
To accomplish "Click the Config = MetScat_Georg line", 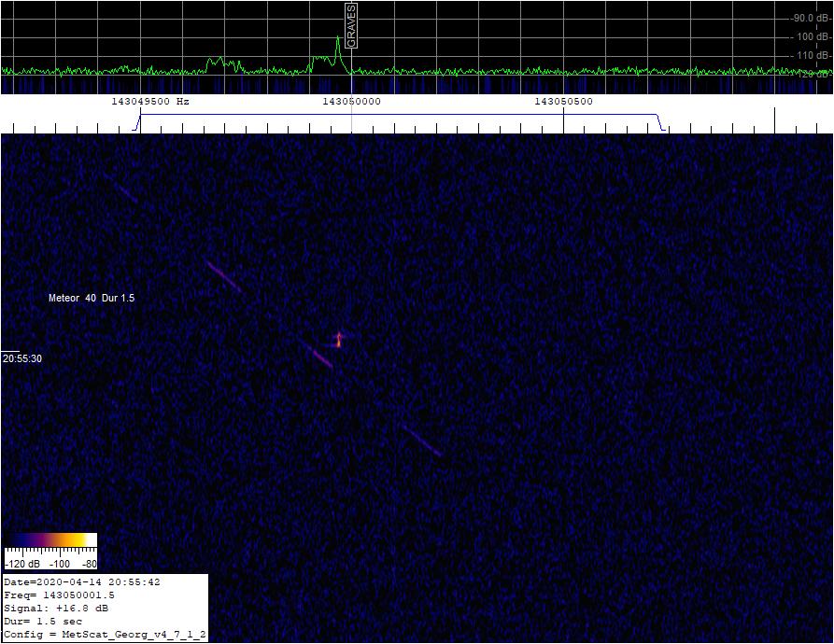I will (105, 635).
